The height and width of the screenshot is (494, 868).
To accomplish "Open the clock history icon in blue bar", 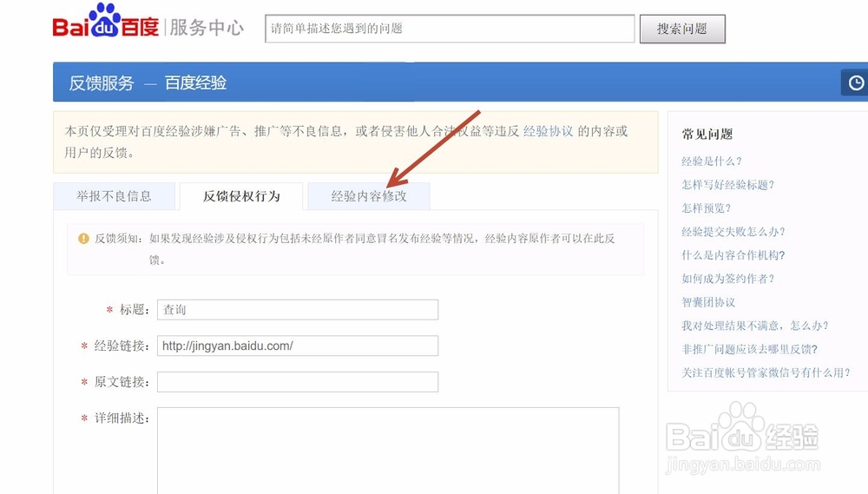I will click(856, 82).
